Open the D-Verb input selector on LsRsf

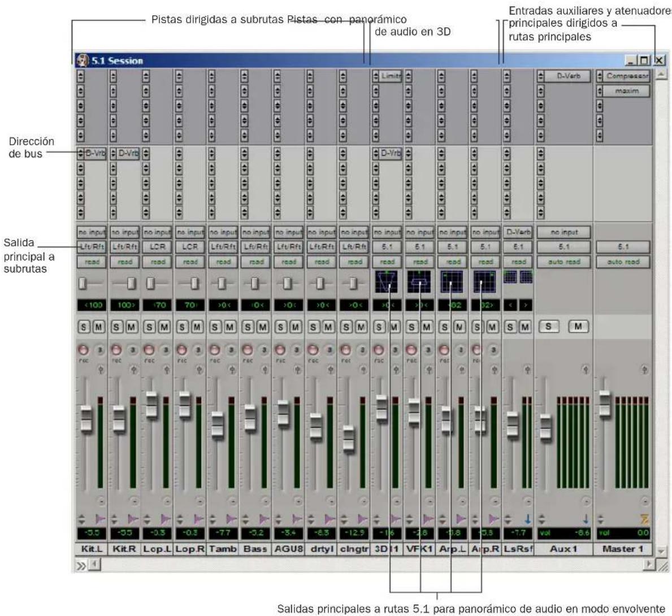tap(518, 232)
